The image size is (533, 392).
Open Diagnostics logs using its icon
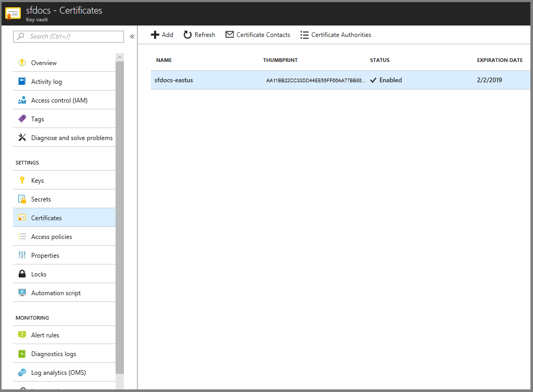point(23,353)
